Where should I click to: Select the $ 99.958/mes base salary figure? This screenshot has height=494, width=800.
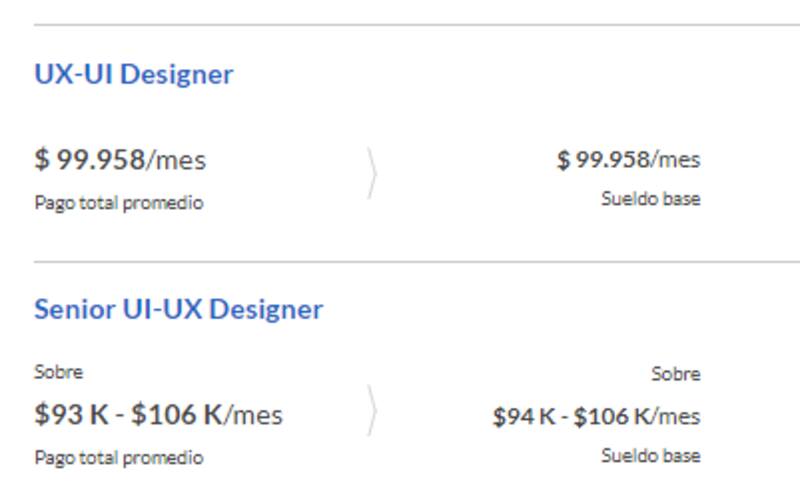tap(628, 160)
